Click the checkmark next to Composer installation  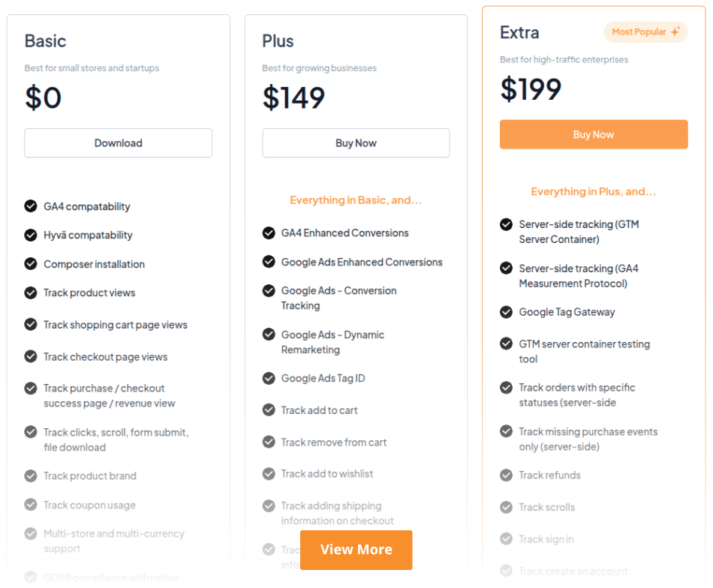point(31,264)
